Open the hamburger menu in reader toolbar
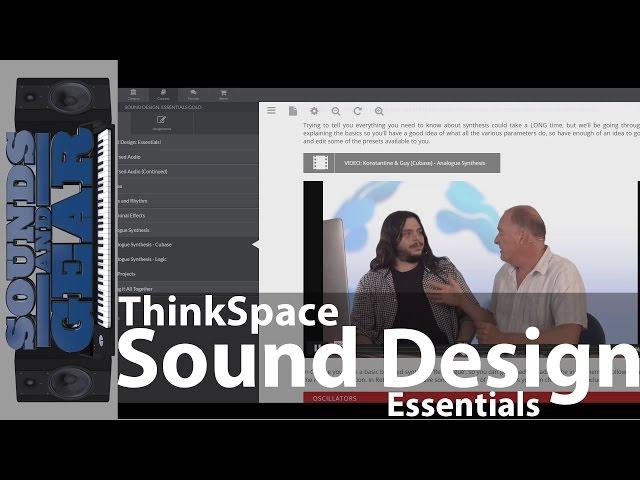This screenshot has height=480, width=640. [x=271, y=111]
